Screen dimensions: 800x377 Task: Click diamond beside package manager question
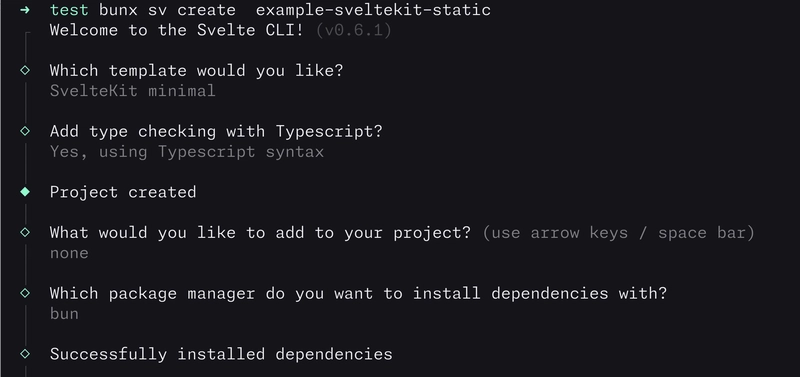[25, 293]
